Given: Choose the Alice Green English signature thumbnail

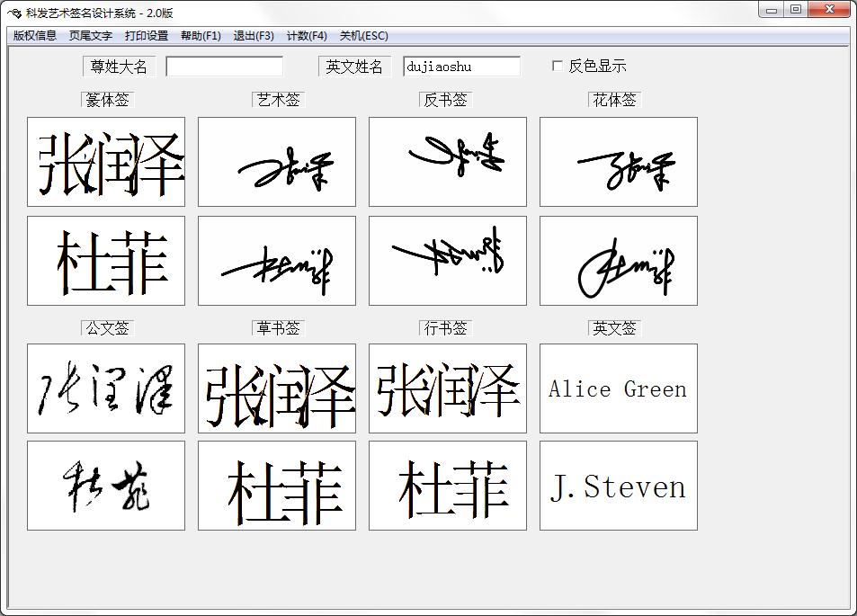Looking at the screenshot, I should tap(619, 388).
